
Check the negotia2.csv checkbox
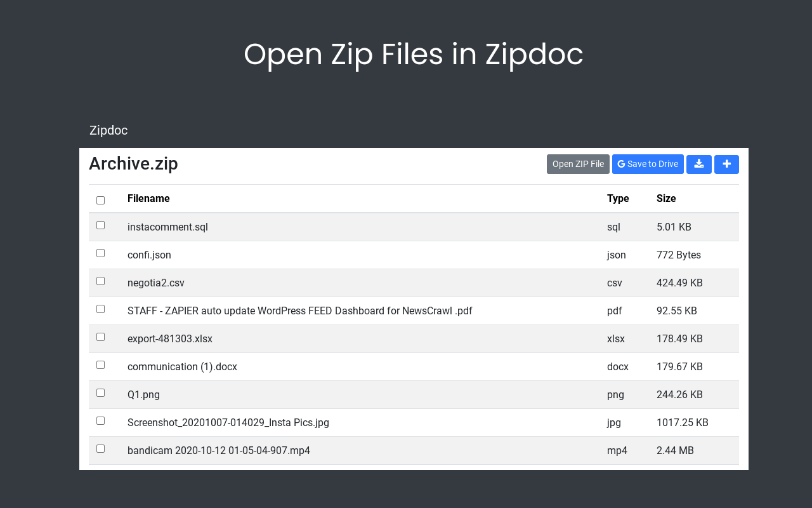tap(100, 281)
